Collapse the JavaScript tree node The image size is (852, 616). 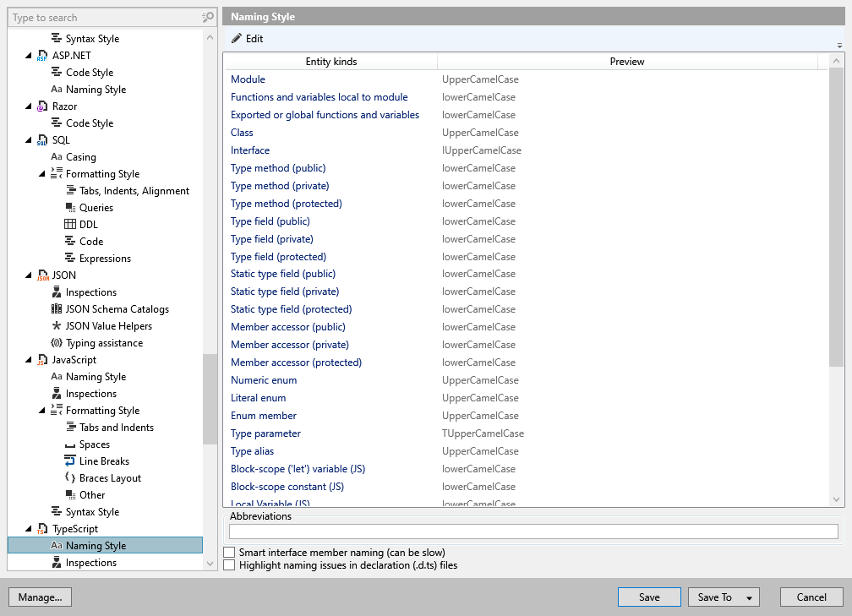click(x=30, y=360)
